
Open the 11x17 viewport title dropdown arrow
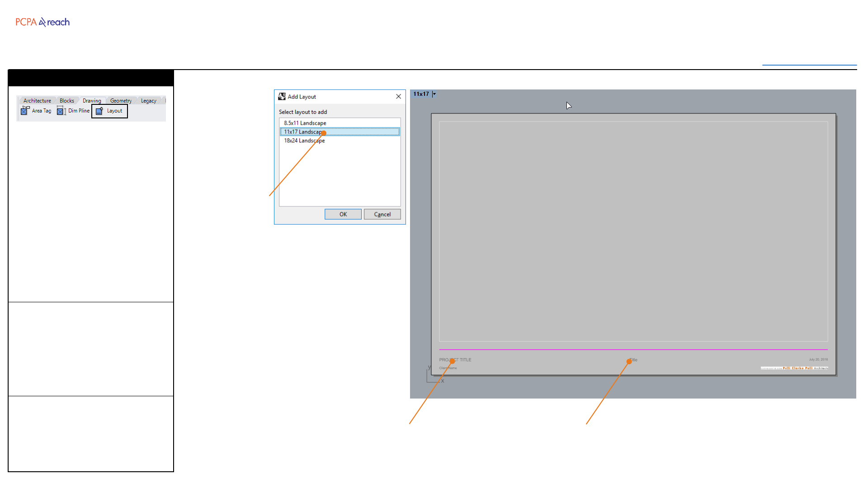pos(434,94)
